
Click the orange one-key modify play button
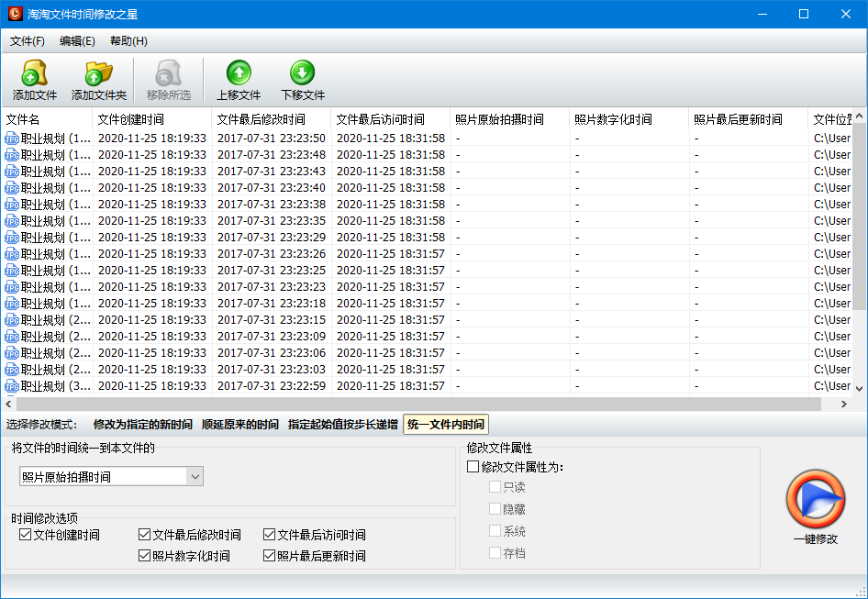tap(816, 499)
